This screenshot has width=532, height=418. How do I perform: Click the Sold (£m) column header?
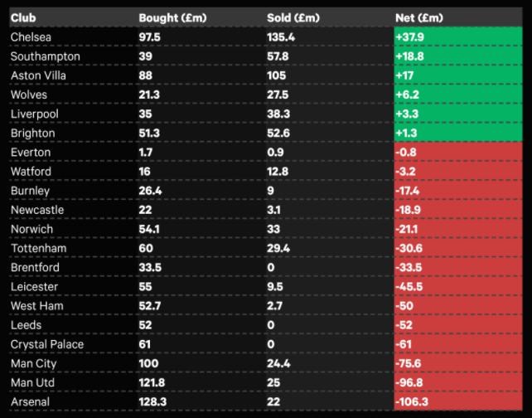tap(293, 17)
